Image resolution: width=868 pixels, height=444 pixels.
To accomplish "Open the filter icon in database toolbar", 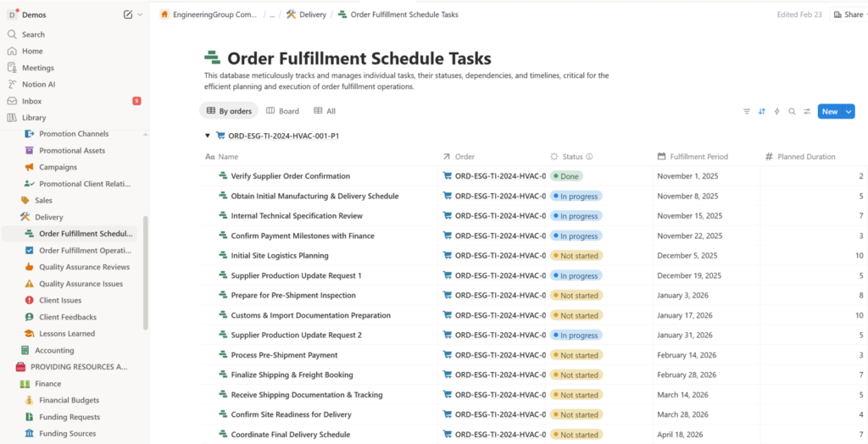I will coord(747,111).
